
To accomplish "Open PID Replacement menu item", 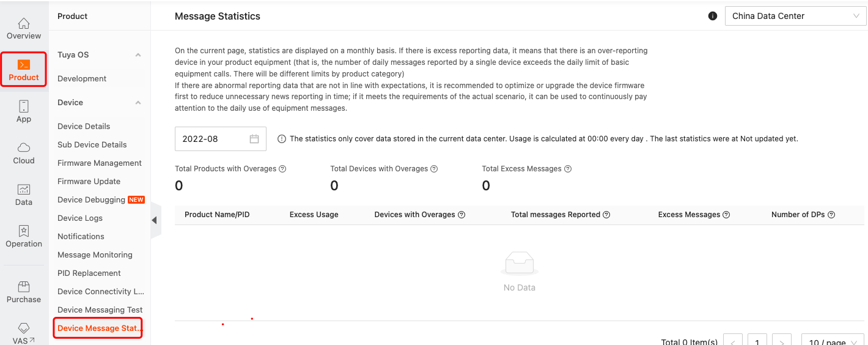I will coord(89,273).
